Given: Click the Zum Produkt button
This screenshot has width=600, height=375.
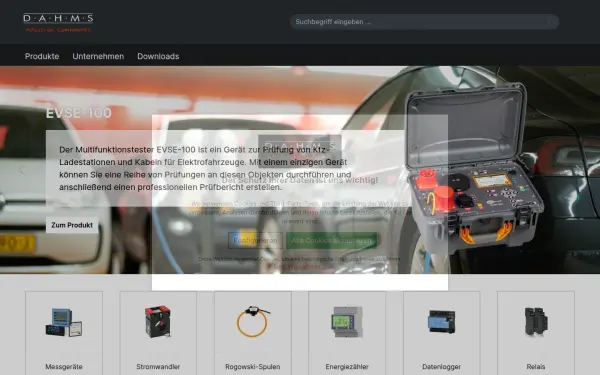Looking at the screenshot, I should coord(72,225).
